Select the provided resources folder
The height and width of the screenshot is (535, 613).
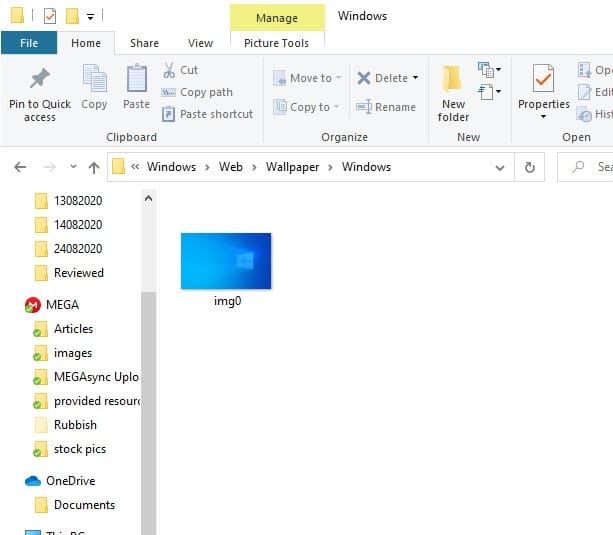pyautogui.click(x=86, y=401)
